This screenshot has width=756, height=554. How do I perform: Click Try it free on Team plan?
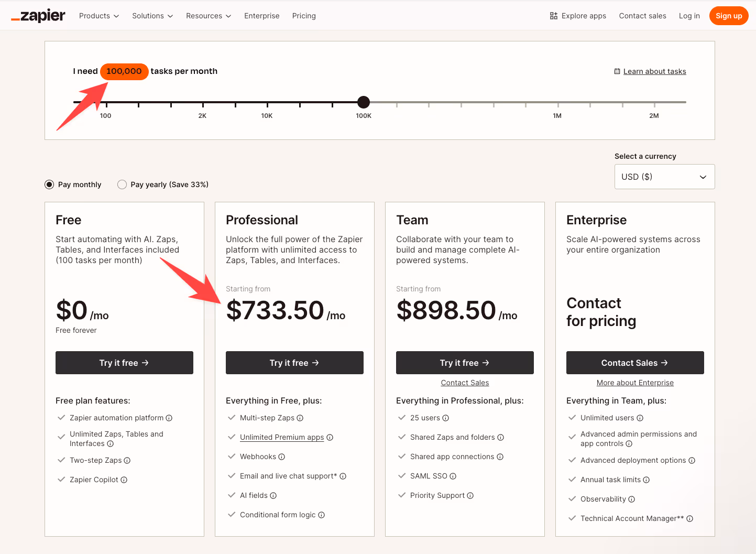click(x=465, y=363)
